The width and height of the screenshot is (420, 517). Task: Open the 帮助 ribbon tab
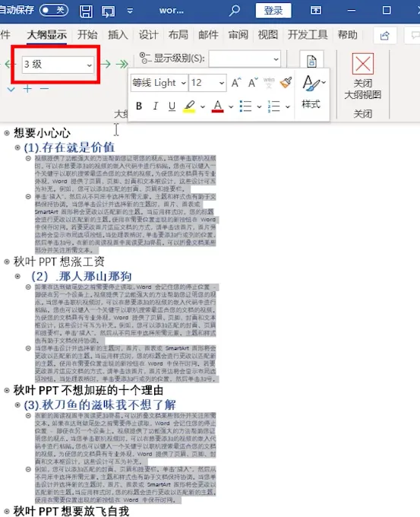tap(348, 35)
